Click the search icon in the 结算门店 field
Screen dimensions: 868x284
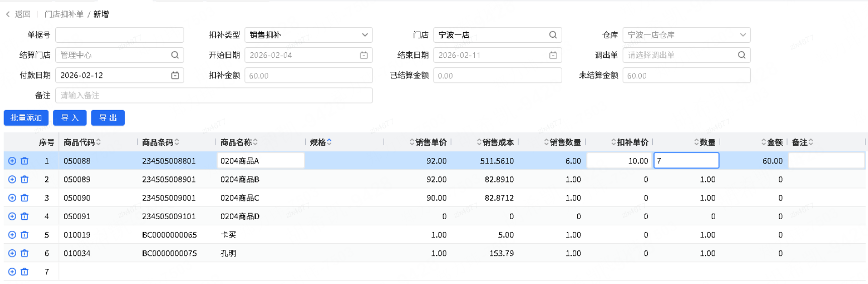coord(175,55)
